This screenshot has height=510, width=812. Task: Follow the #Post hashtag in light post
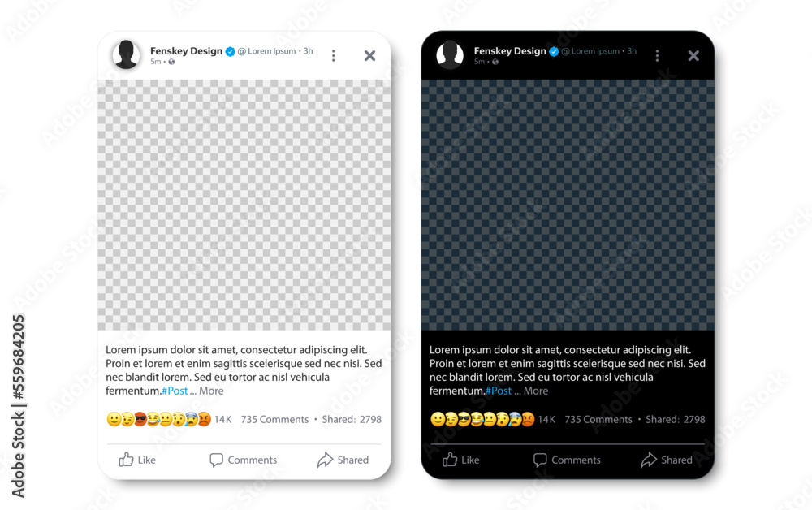[x=175, y=391]
